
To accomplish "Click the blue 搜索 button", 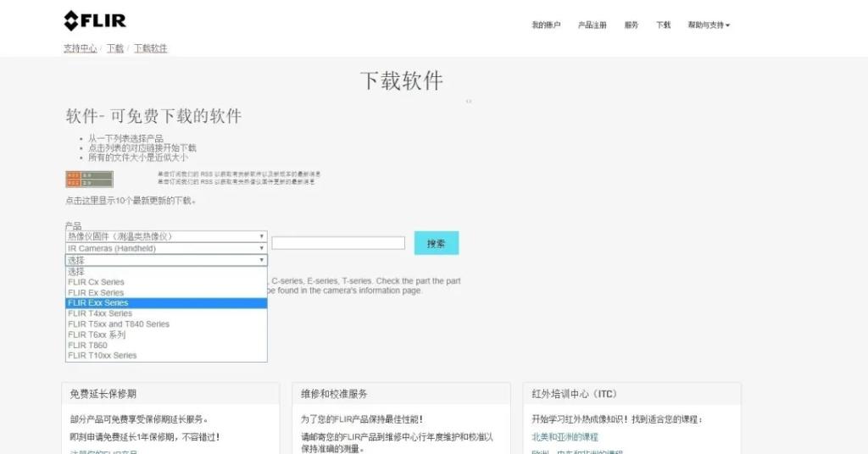I will tap(437, 243).
